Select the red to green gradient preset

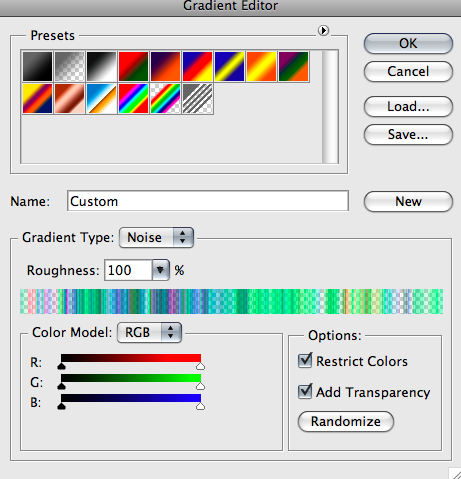click(x=133, y=66)
